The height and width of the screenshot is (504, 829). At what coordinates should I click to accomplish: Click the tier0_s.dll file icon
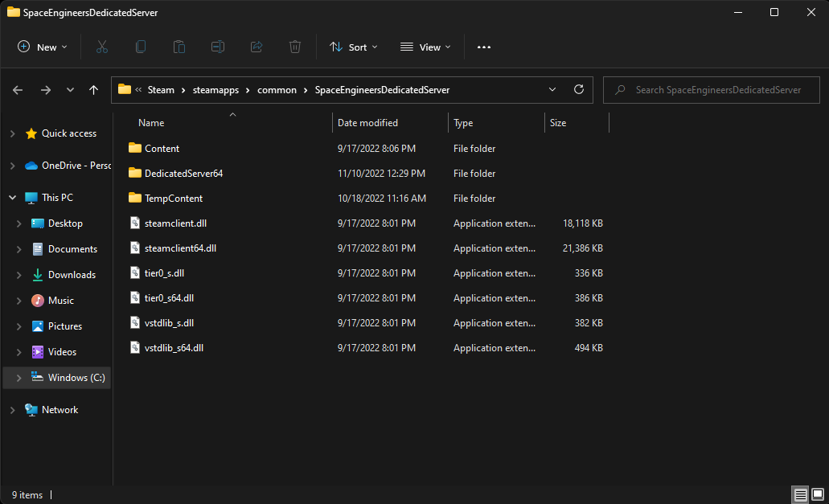(x=135, y=272)
